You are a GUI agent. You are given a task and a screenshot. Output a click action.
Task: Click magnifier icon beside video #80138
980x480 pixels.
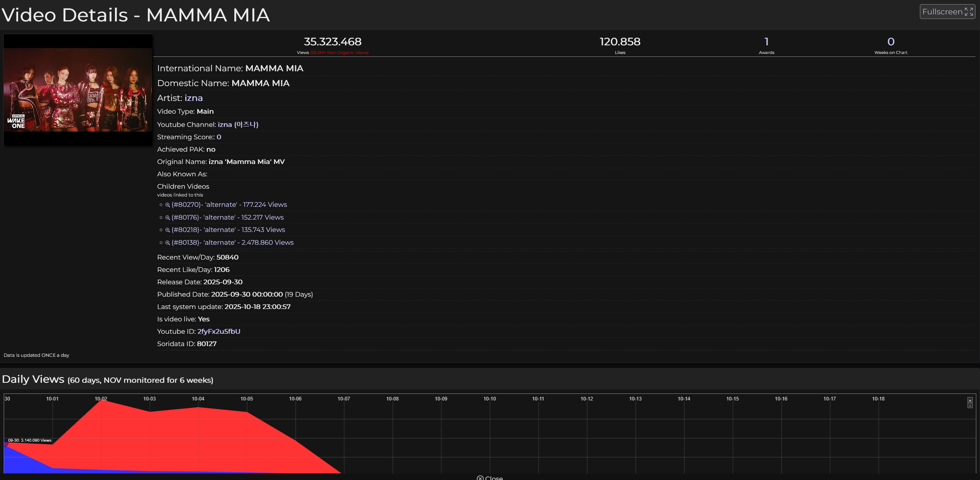point(168,243)
